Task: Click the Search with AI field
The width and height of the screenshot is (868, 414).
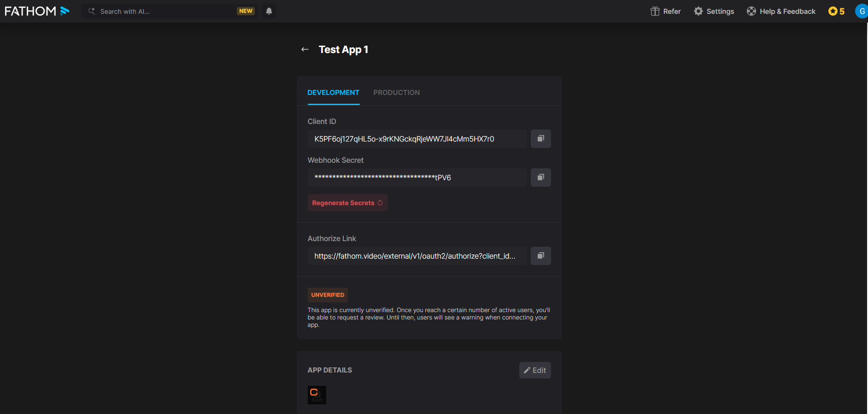Action: point(170,11)
